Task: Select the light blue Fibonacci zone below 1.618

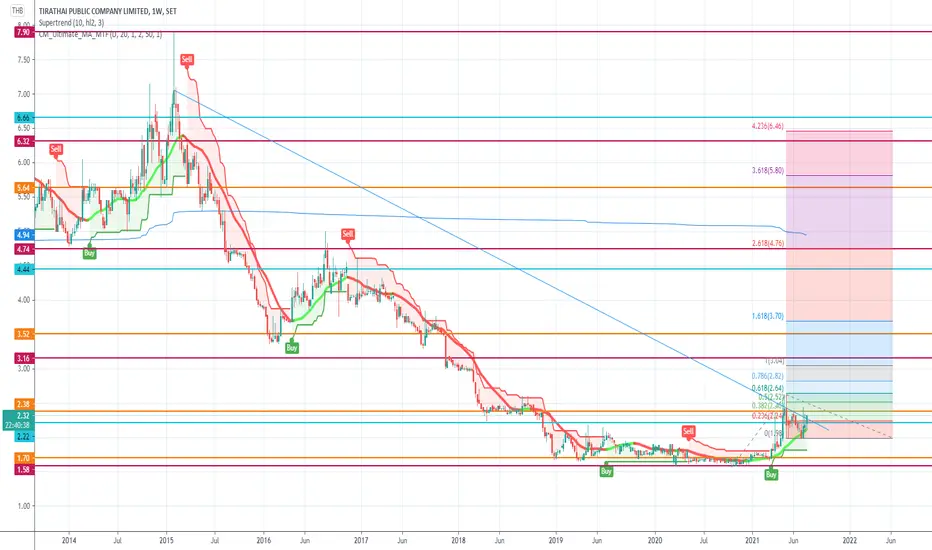Action: click(839, 343)
